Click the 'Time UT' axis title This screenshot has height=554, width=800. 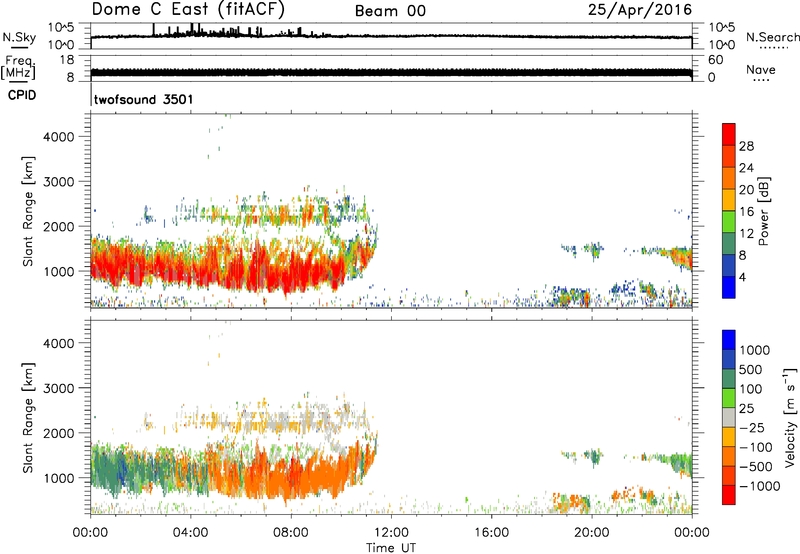pos(391,547)
